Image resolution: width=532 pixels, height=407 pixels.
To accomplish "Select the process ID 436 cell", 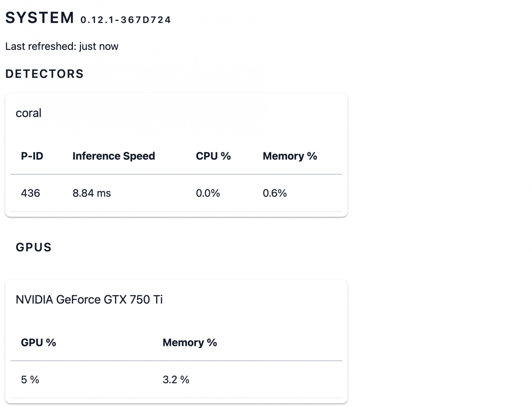I will 31,193.
